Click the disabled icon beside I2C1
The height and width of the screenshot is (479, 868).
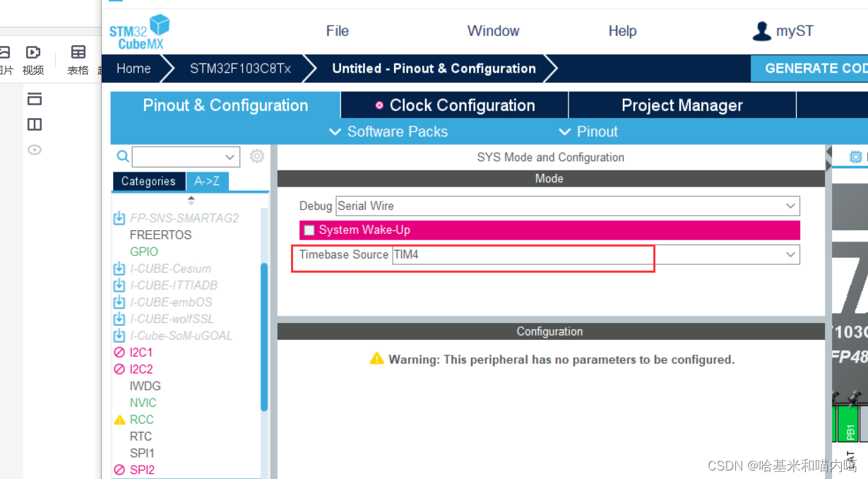point(119,353)
